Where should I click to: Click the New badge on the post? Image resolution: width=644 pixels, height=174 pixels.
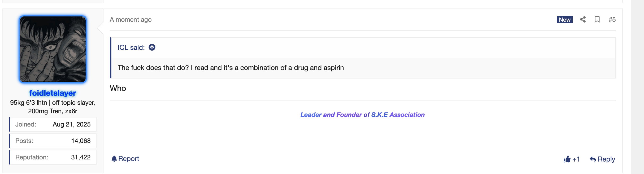tap(564, 20)
